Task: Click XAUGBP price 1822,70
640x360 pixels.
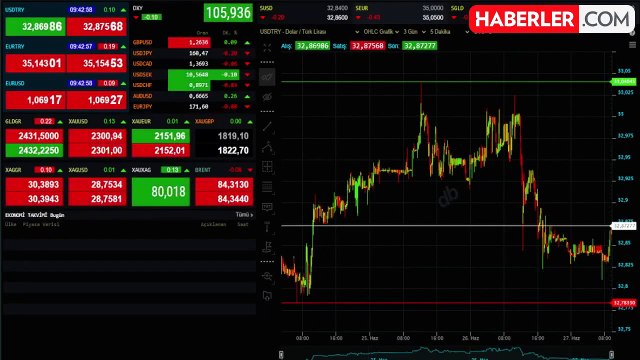Action: (224, 151)
